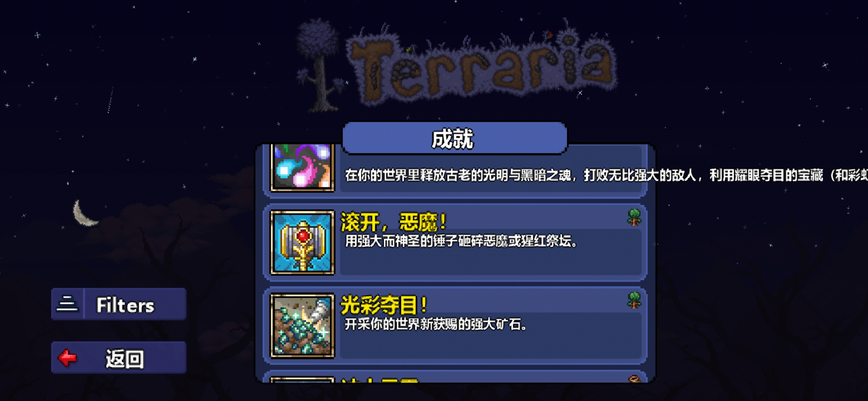Click the partially visible bottom achievement row
The image size is (868, 401).
click(455, 376)
